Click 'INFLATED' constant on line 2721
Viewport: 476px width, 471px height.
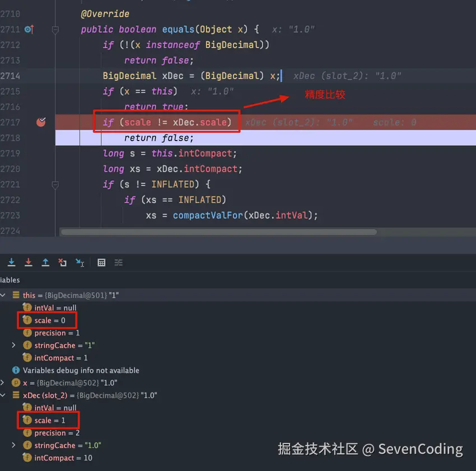pos(172,184)
